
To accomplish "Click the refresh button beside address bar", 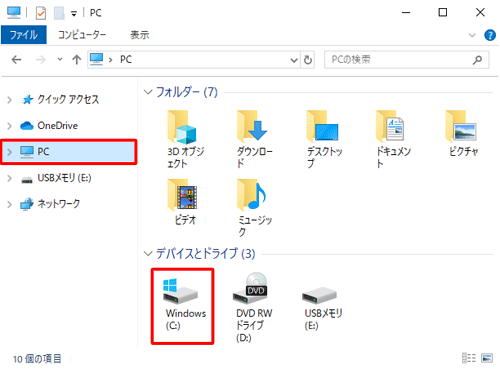I will (308, 60).
